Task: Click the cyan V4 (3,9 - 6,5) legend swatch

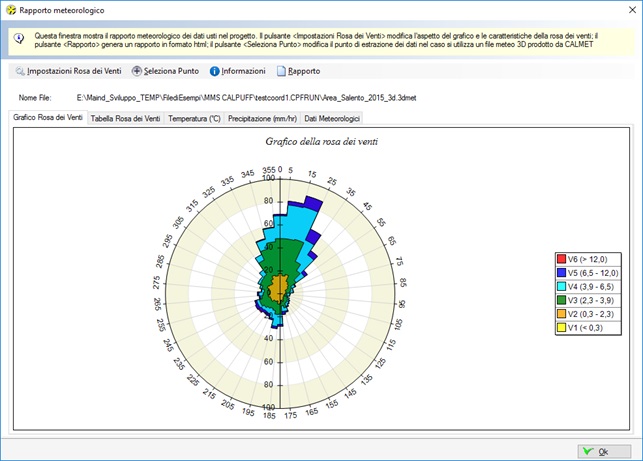Action: pos(561,287)
